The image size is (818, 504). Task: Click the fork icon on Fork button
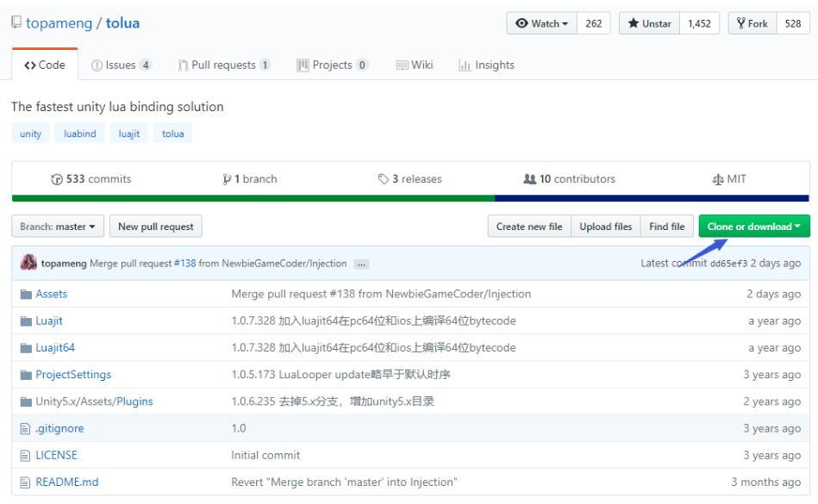click(x=740, y=23)
